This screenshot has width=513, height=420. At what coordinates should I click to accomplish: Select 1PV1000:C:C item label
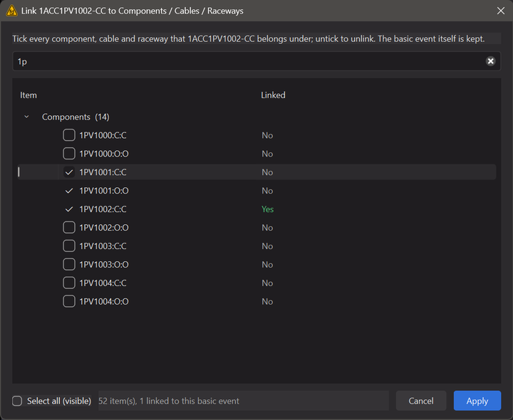[x=103, y=135]
